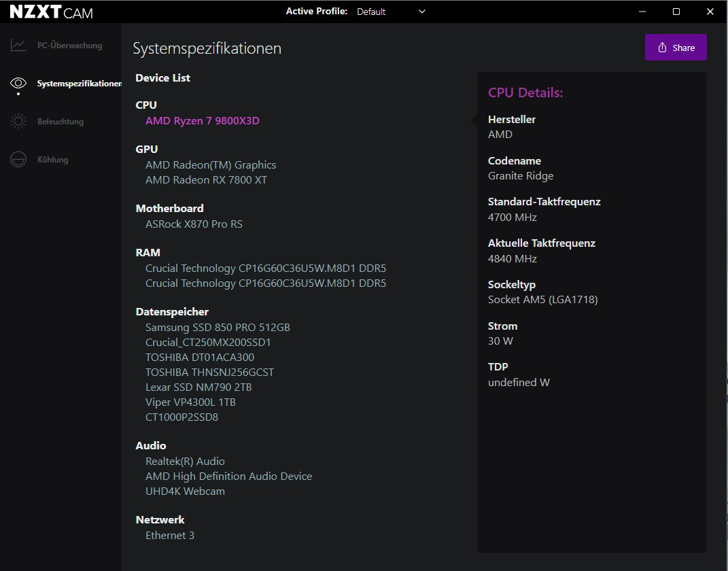Click the 30 W Strom value
The image size is (728, 571).
coord(500,341)
